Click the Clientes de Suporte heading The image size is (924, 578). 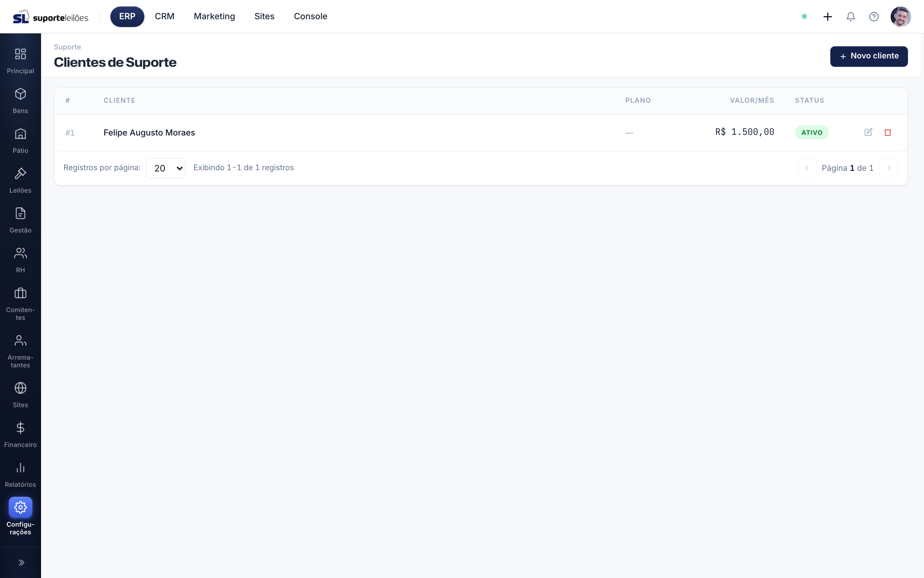click(115, 62)
